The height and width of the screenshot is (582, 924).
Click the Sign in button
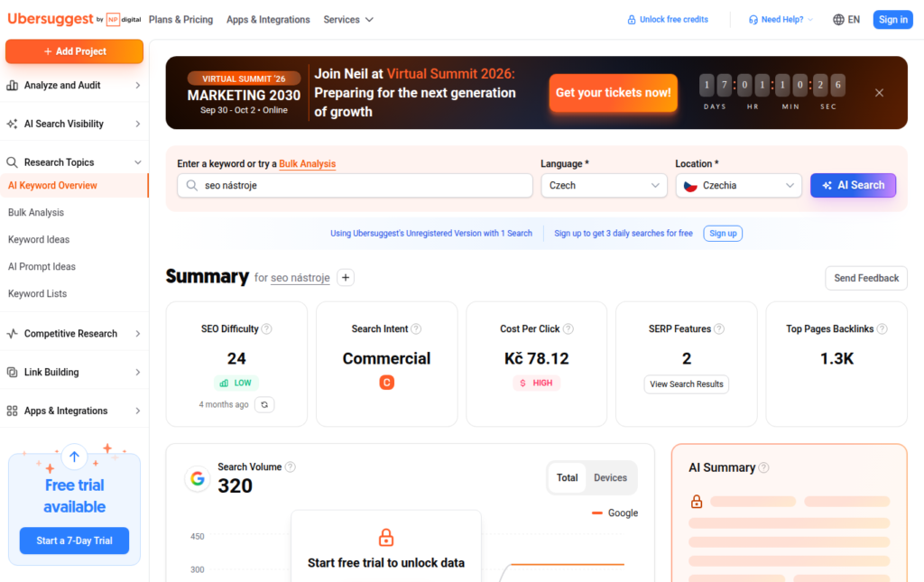coord(892,20)
